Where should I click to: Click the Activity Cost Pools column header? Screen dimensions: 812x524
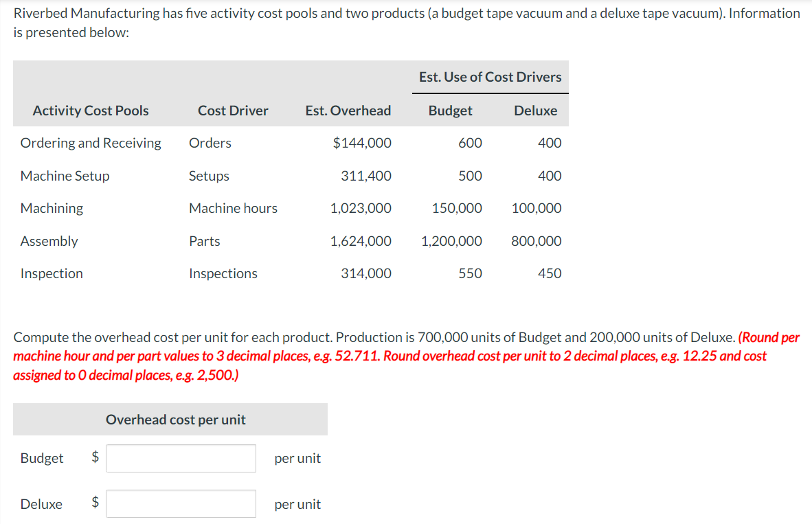click(x=90, y=111)
